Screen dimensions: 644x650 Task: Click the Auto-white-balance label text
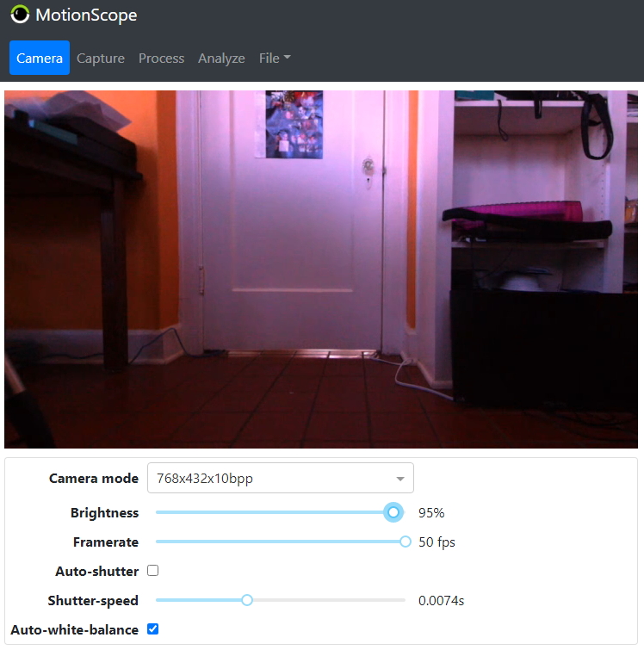tap(74, 629)
